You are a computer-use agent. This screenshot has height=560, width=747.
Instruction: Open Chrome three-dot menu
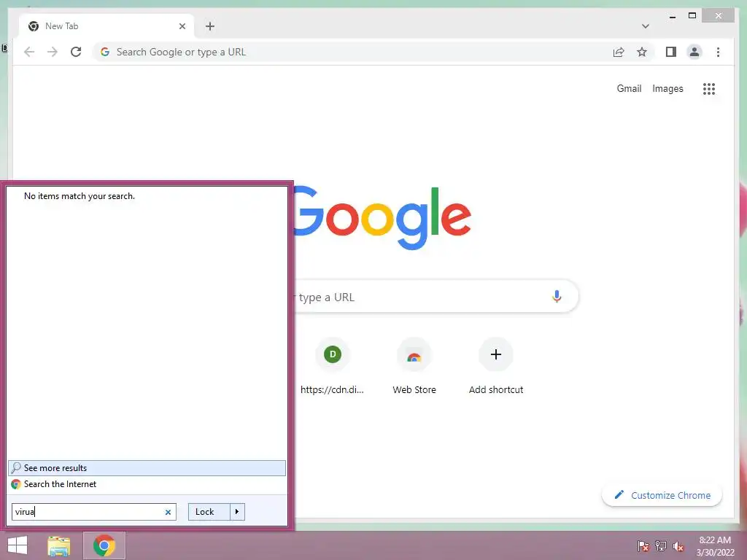(x=718, y=52)
